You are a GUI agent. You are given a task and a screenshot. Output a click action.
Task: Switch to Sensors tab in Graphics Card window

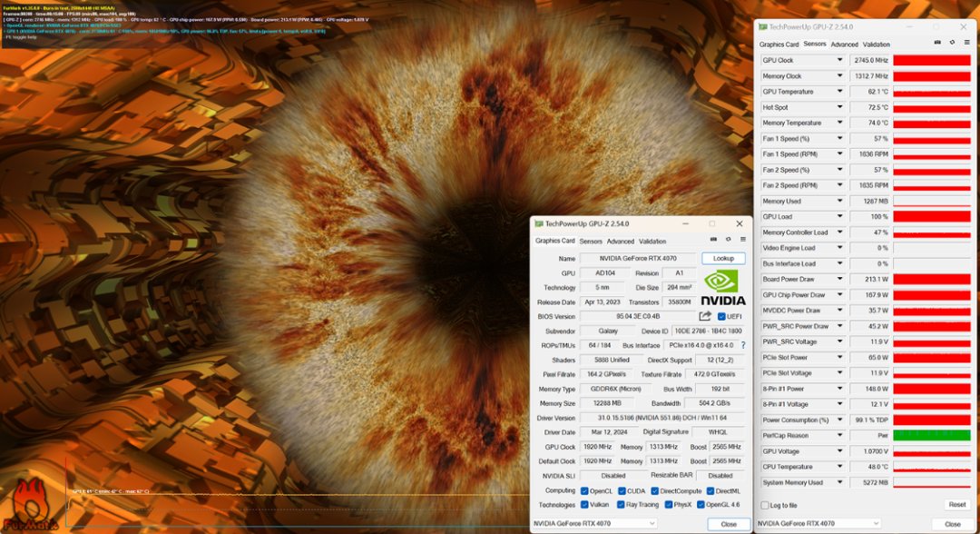pyautogui.click(x=591, y=242)
